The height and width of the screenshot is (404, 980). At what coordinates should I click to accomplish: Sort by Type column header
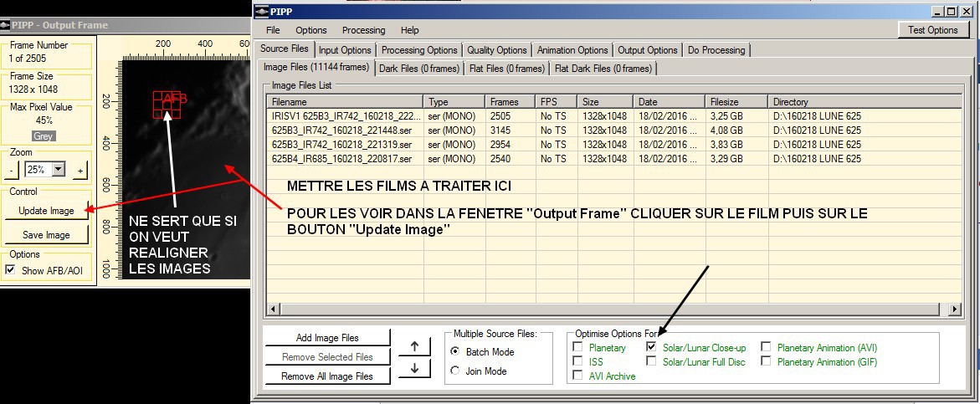(454, 102)
